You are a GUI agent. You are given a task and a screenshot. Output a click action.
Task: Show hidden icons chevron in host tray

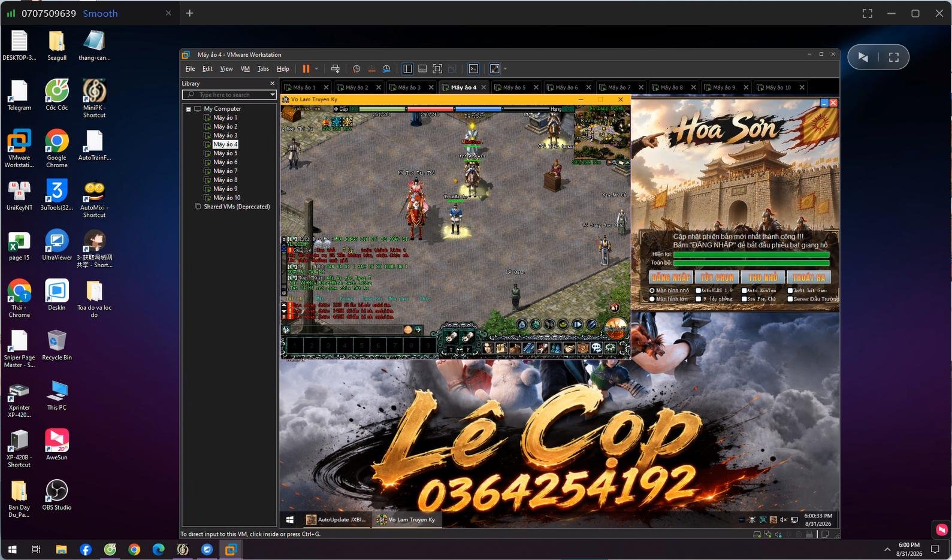click(887, 549)
